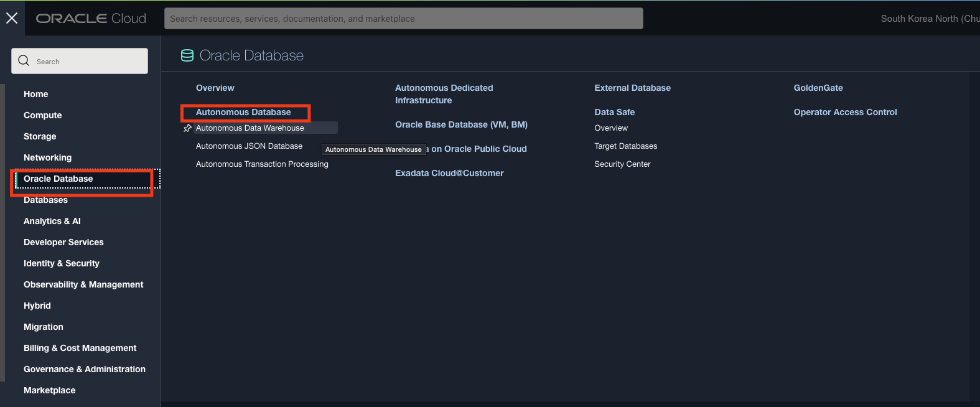Open Operator Access Control link
Screen dimensions: 980x407
click(845, 112)
